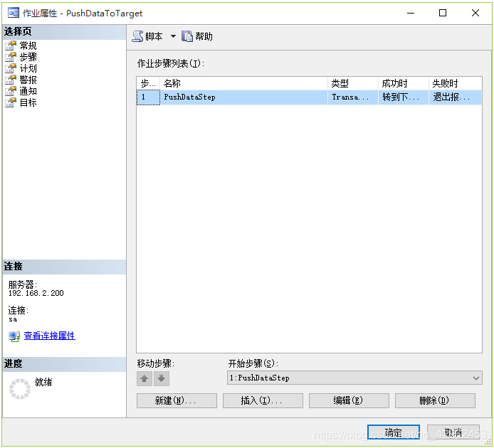Click the 帮助 toolbar label
494x448 pixels.
coord(204,36)
